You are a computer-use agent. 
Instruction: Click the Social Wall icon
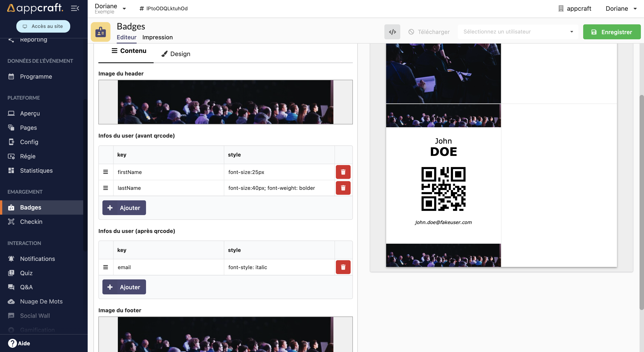11,316
